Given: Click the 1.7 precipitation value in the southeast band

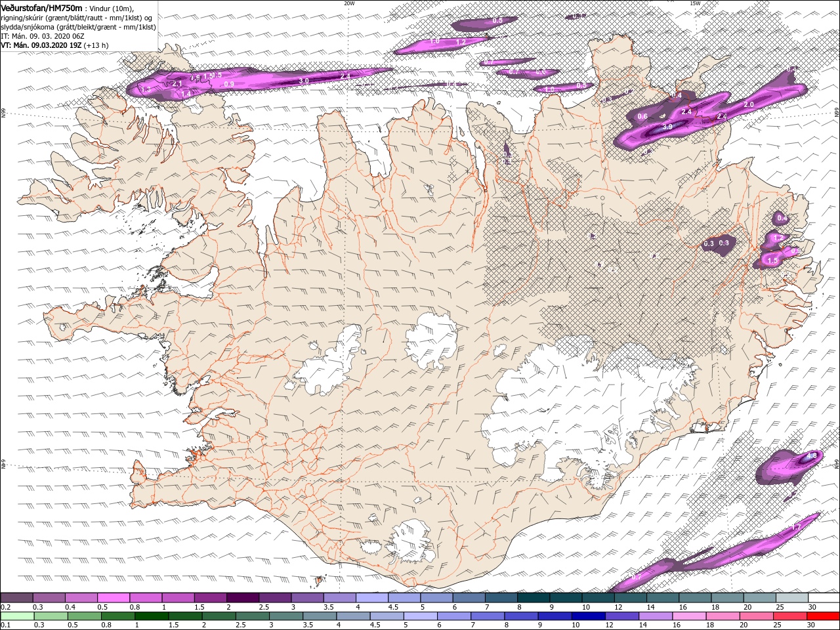Looking at the screenshot, I should 796,527.
